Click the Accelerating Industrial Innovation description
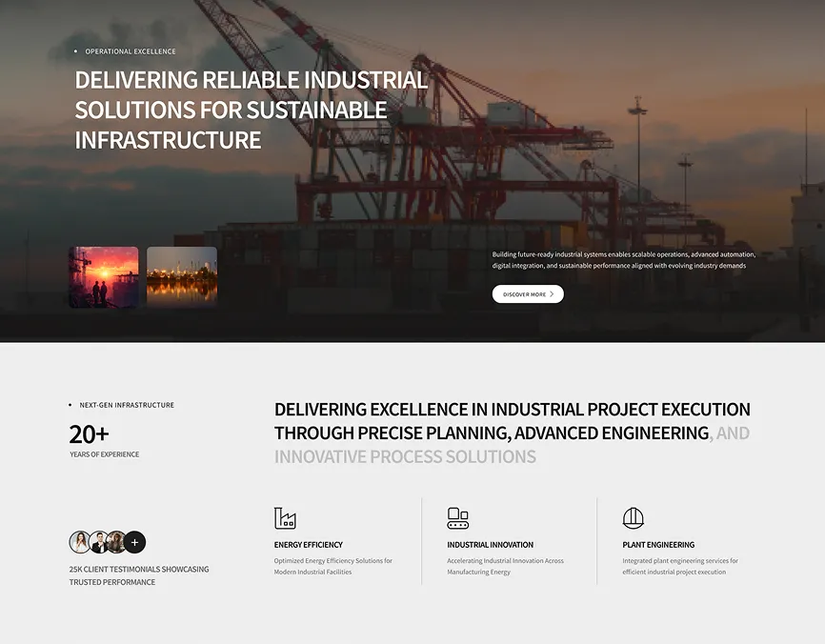 505,566
